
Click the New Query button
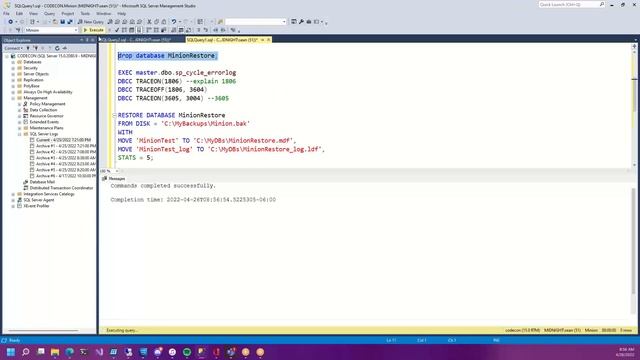tap(91, 22)
